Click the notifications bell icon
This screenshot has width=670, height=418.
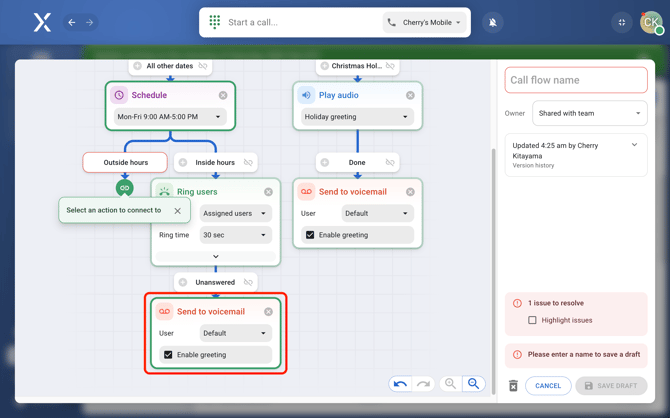click(x=492, y=22)
